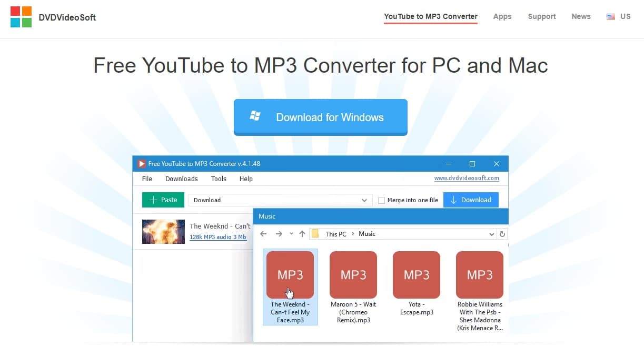
Task: Expand the Music address bar dropdown arrow
Action: pos(492,234)
